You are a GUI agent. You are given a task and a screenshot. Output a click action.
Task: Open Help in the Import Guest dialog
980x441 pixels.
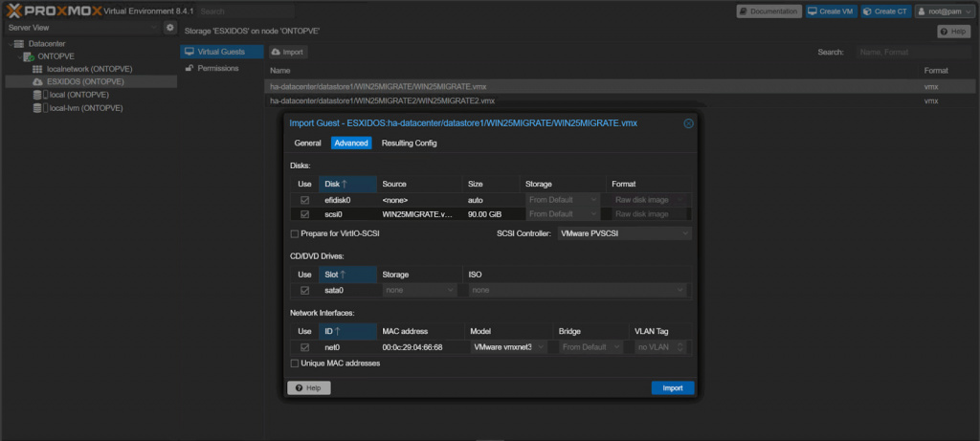coord(309,387)
